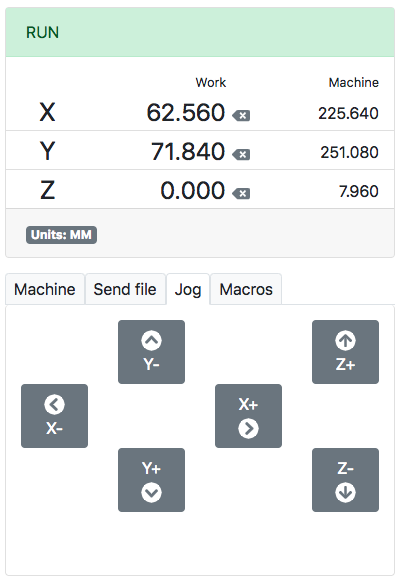This screenshot has width=402, height=582.
Task: Move left with the X- jog button
Action: pyautogui.click(x=55, y=416)
